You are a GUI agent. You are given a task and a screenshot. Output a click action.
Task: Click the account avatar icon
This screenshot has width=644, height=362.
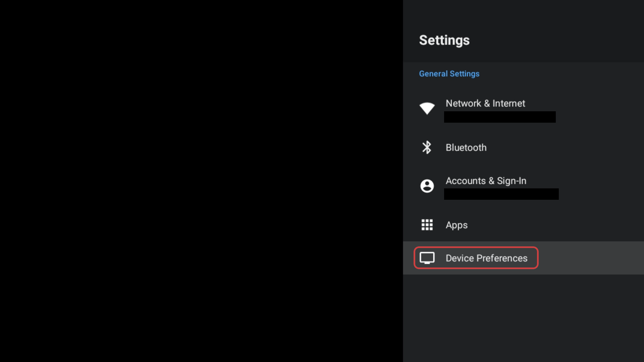pyautogui.click(x=427, y=186)
